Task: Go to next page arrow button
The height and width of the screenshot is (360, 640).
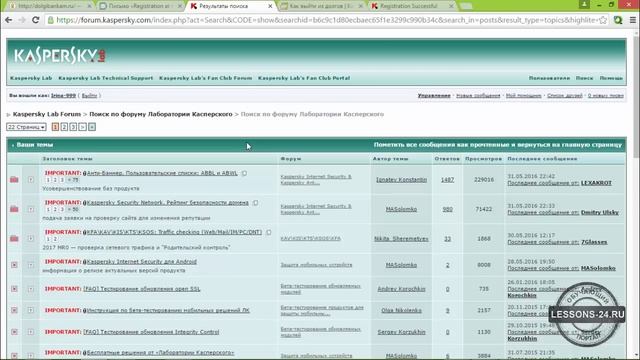Action: (x=82, y=127)
